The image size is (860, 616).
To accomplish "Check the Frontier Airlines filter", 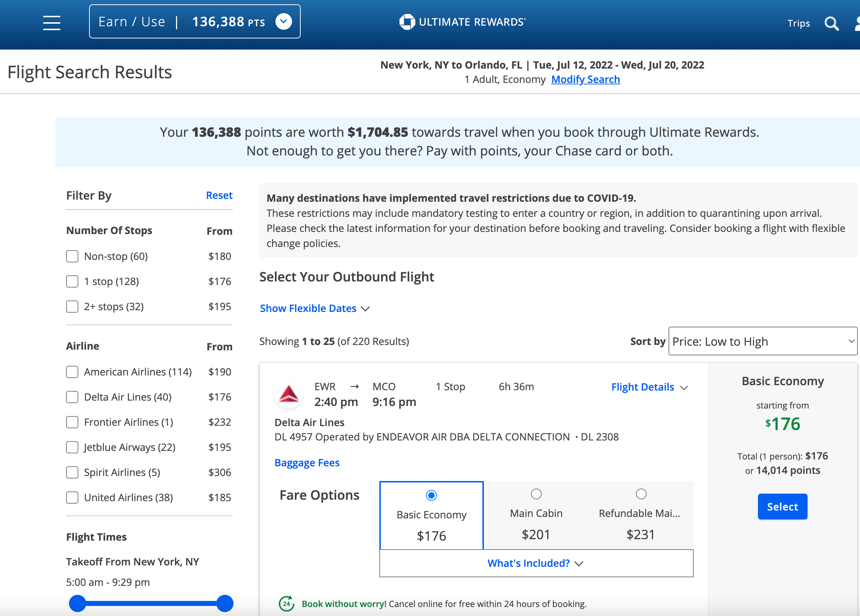I will point(72,422).
